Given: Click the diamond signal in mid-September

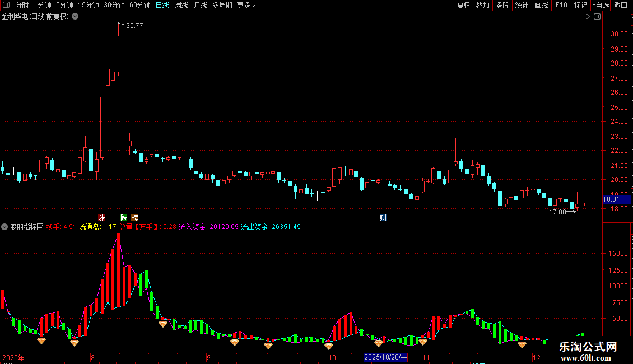Looking at the screenshot, I should (x=268, y=346).
